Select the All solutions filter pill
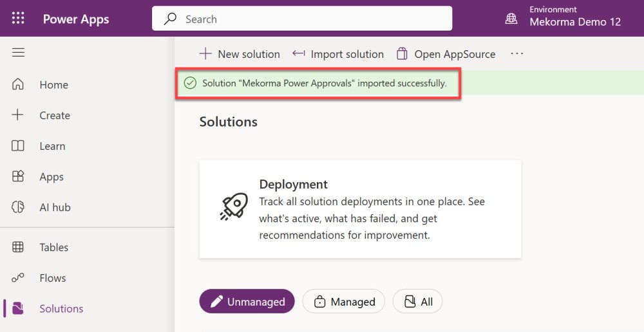The image size is (644, 332). tap(417, 301)
